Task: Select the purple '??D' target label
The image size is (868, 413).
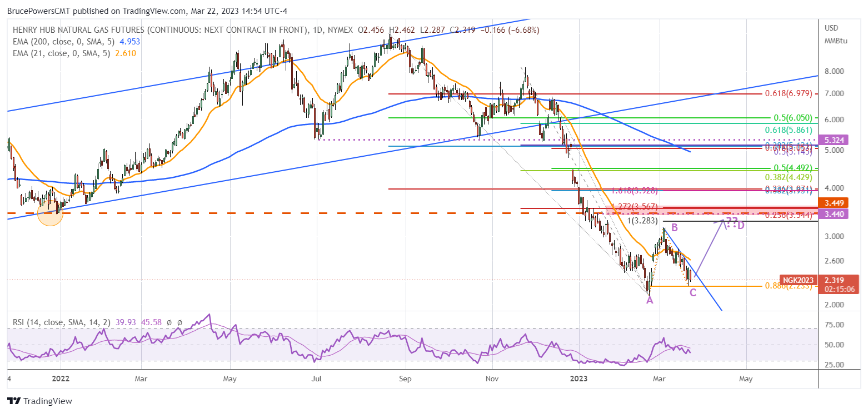Action: (736, 224)
